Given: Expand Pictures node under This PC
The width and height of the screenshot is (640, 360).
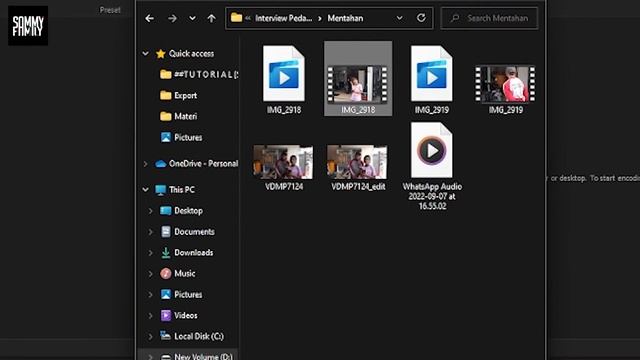Looking at the screenshot, I should [151, 295].
